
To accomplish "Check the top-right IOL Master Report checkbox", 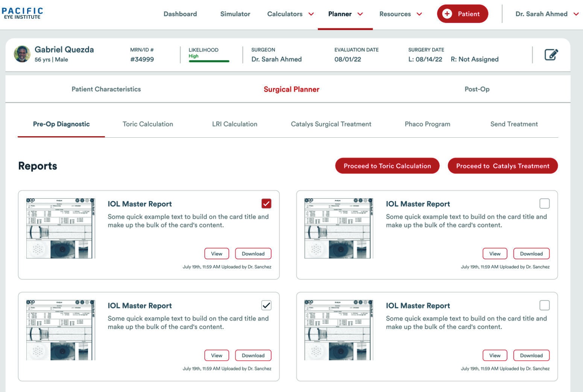I will click(x=544, y=204).
